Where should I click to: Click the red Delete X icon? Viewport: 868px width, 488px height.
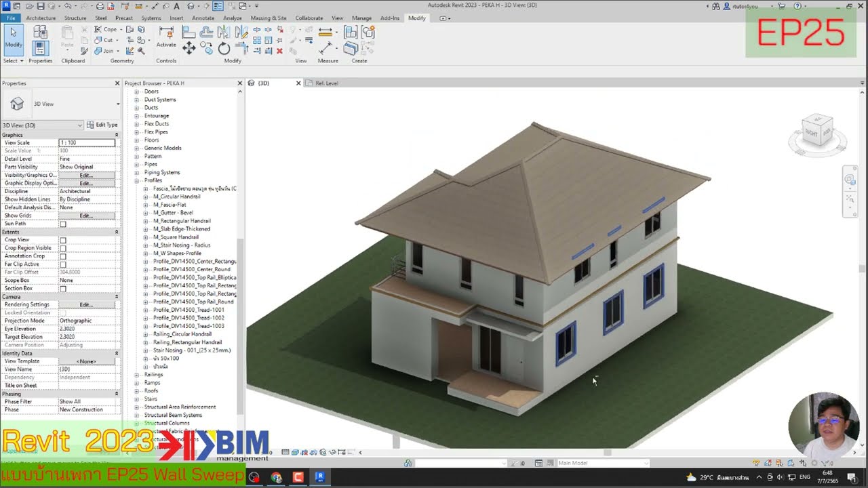pyautogui.click(x=279, y=51)
